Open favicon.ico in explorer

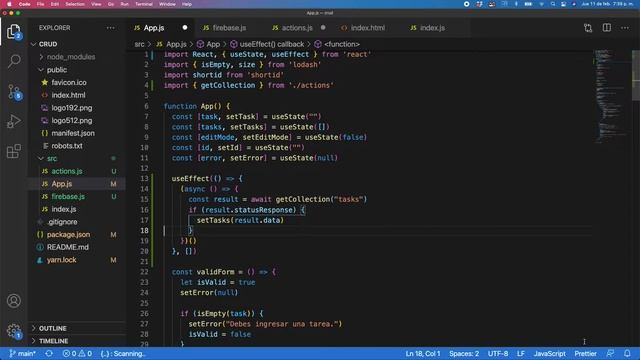click(x=69, y=82)
